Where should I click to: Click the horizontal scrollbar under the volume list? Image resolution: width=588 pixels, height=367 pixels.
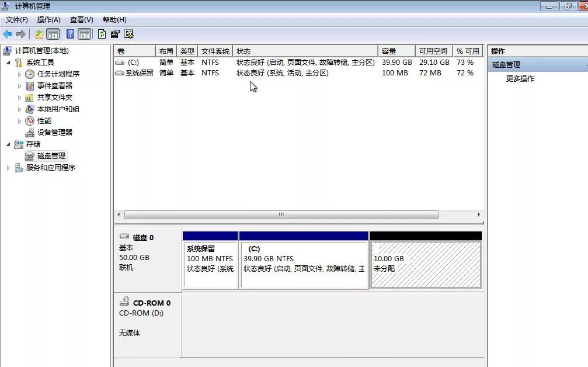280,215
